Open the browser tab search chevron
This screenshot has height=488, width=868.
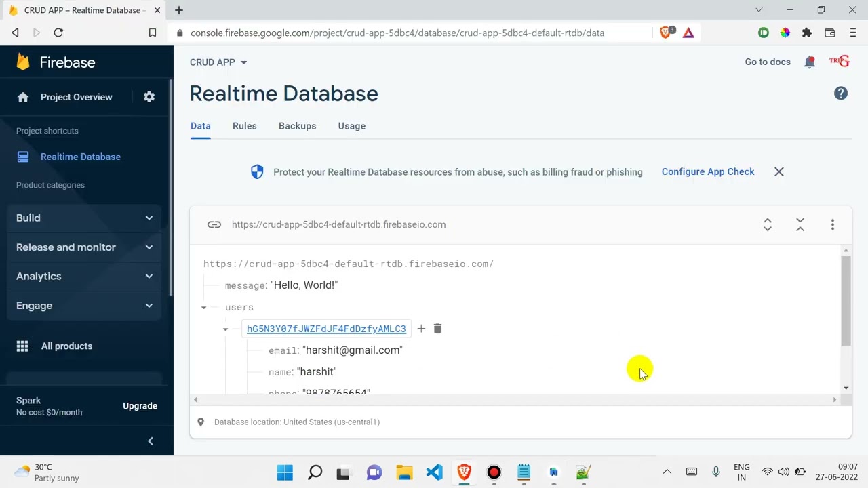point(759,10)
